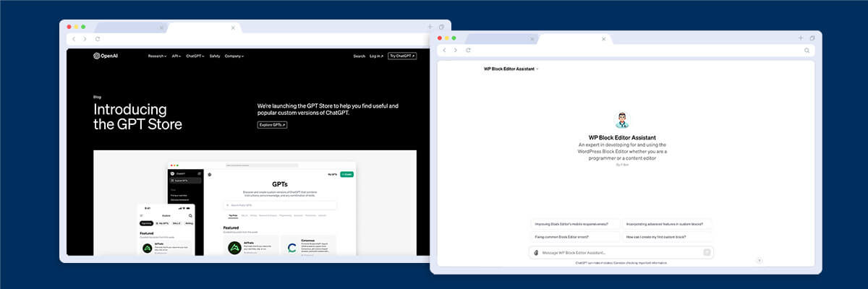This screenshot has width=868, height=289.
Task: Click the tab overview icon in left browser
Action: tap(441, 27)
